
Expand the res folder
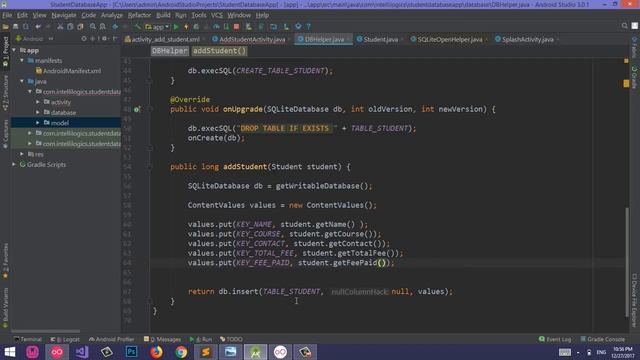click(22, 154)
